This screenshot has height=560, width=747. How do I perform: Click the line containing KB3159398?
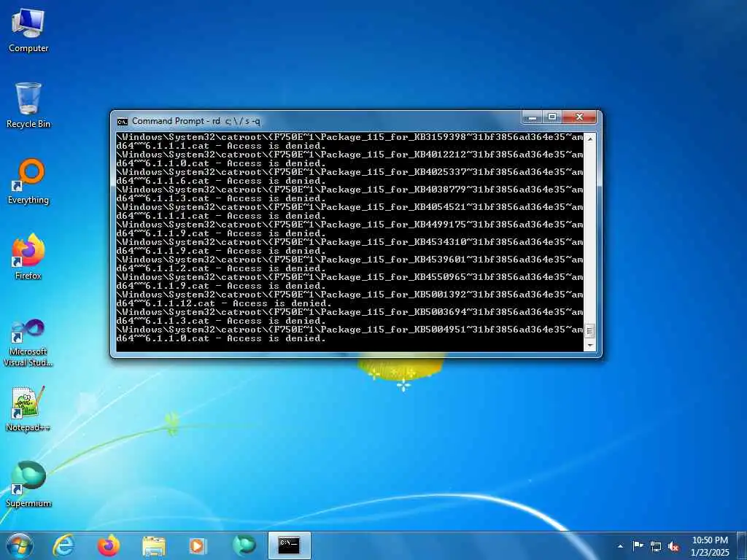(349, 137)
